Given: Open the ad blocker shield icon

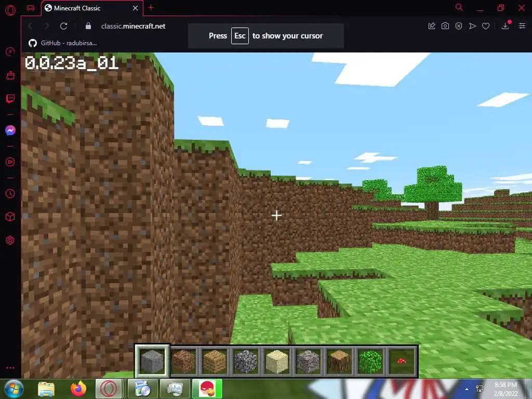Looking at the screenshot, I should (x=459, y=26).
